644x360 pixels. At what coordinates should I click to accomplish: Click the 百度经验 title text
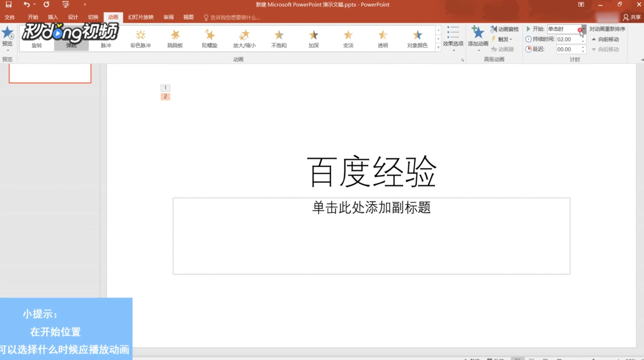(371, 171)
